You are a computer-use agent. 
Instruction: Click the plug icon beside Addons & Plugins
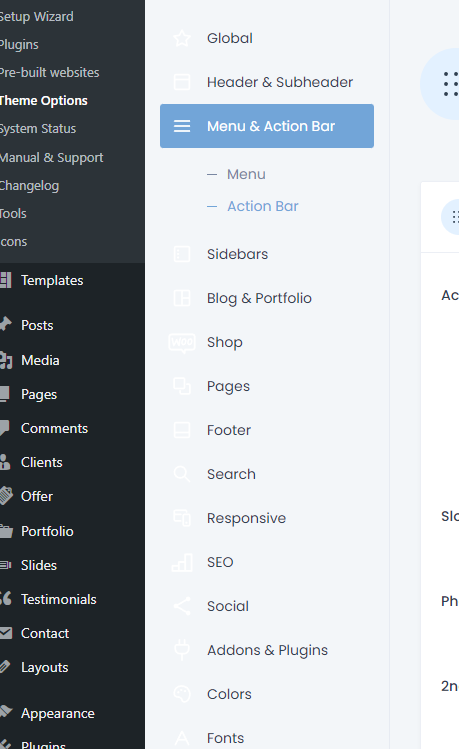pos(182,650)
